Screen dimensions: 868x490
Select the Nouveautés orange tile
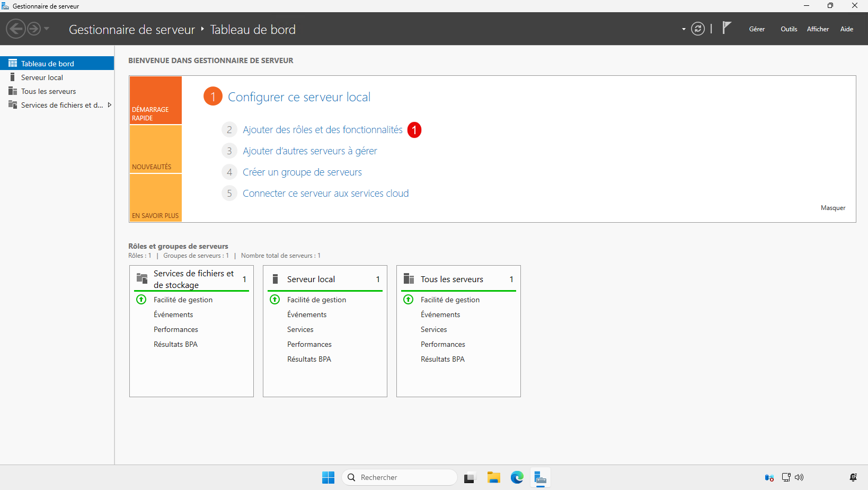(x=155, y=150)
